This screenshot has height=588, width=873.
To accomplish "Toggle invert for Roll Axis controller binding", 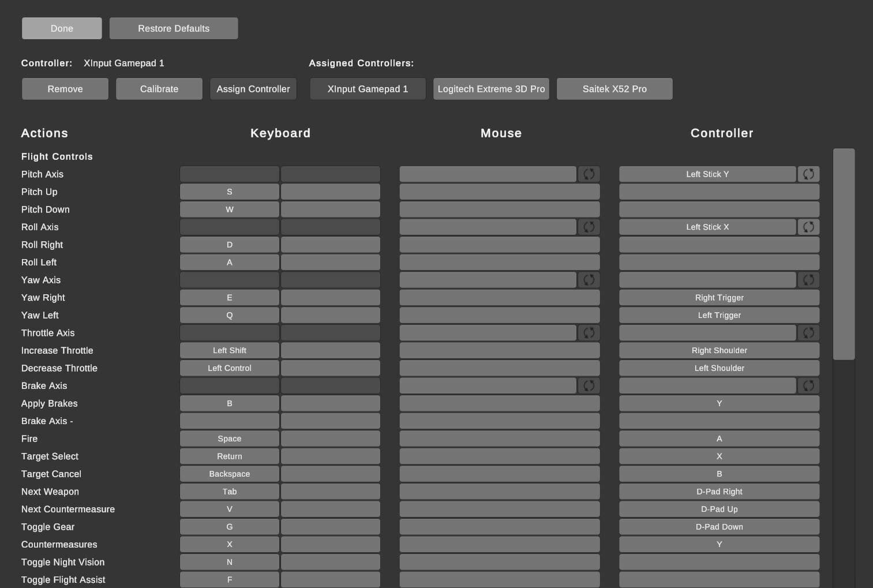I will (808, 227).
